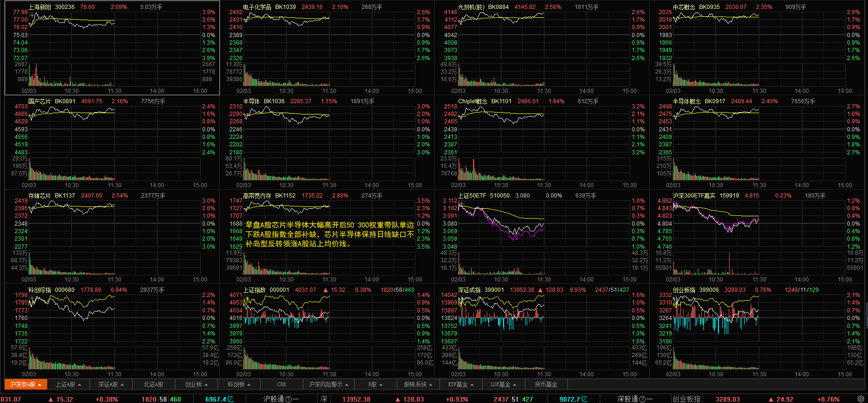Switch to the 货币基金 tab
This screenshot has width=868, height=403.
(x=546, y=385)
